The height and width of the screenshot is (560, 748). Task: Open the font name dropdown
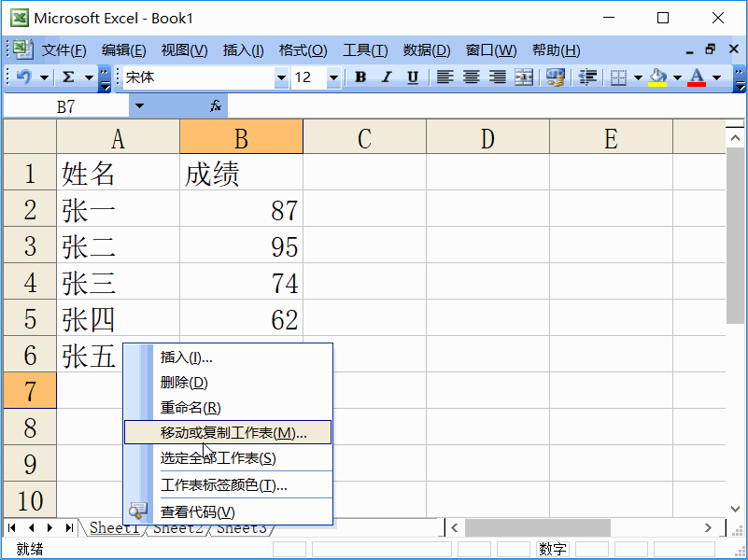pyautogui.click(x=281, y=77)
